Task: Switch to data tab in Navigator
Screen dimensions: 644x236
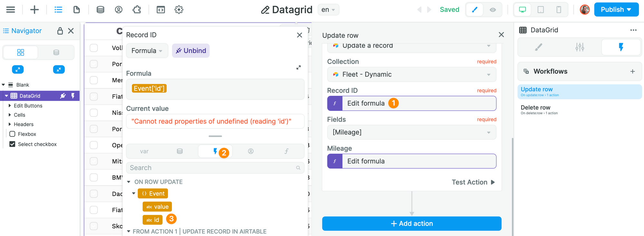Action: click(56, 52)
